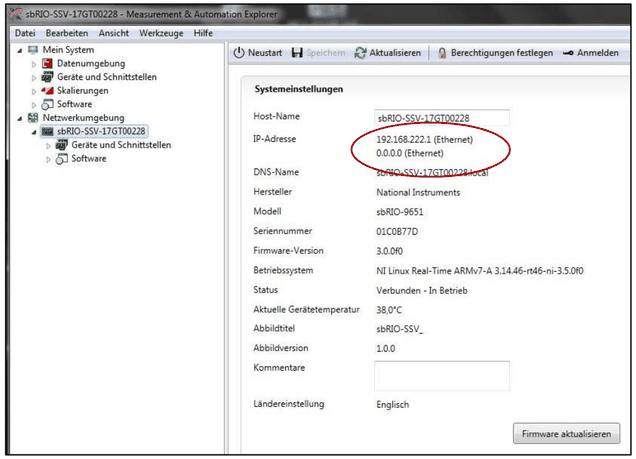Click the Anmelden key icon
The height and width of the screenshot is (459, 636).
coord(568,53)
